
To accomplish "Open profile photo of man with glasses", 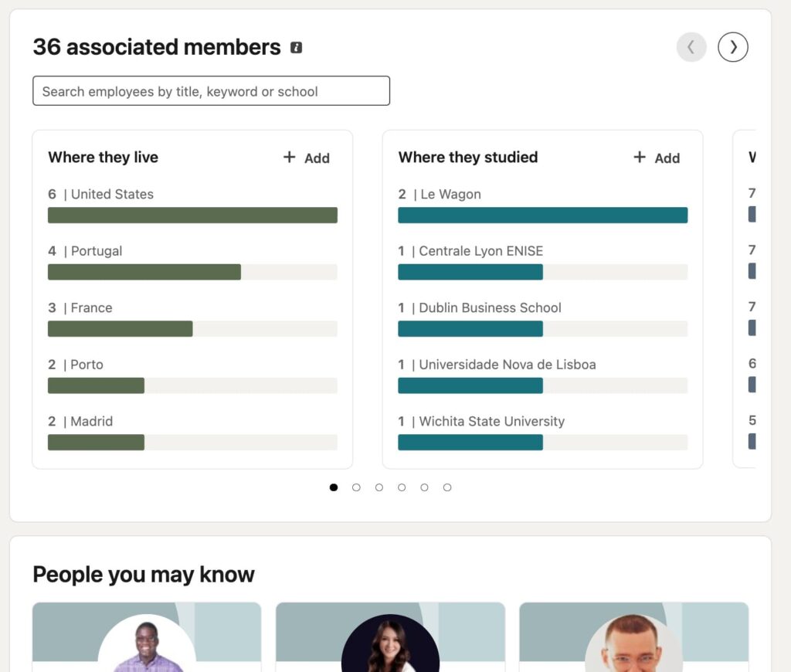I will pyautogui.click(x=634, y=644).
